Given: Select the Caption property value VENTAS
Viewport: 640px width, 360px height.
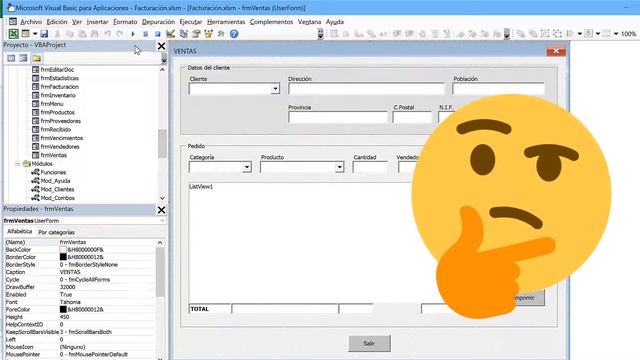Looking at the screenshot, I should [70, 272].
